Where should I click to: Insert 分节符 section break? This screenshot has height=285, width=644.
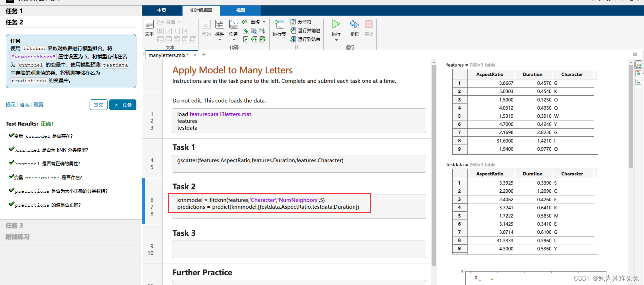click(301, 22)
